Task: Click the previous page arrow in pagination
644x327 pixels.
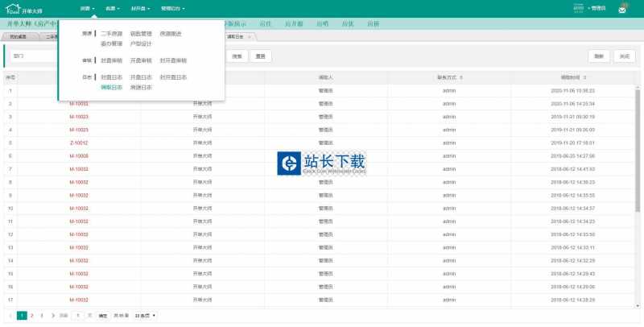Action: point(10,315)
